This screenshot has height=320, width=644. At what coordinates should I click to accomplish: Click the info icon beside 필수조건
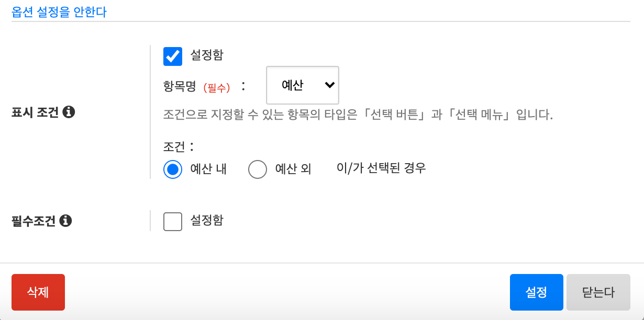65,221
